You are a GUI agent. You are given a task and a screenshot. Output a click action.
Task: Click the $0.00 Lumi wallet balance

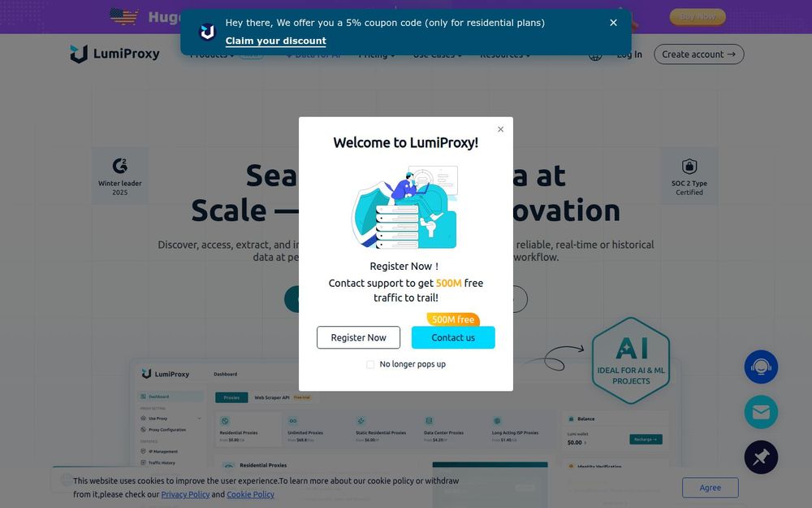coord(575,443)
